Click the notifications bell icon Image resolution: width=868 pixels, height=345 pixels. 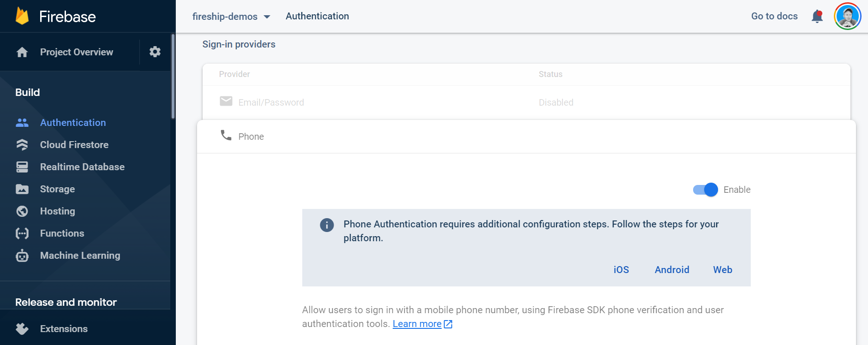point(817,16)
